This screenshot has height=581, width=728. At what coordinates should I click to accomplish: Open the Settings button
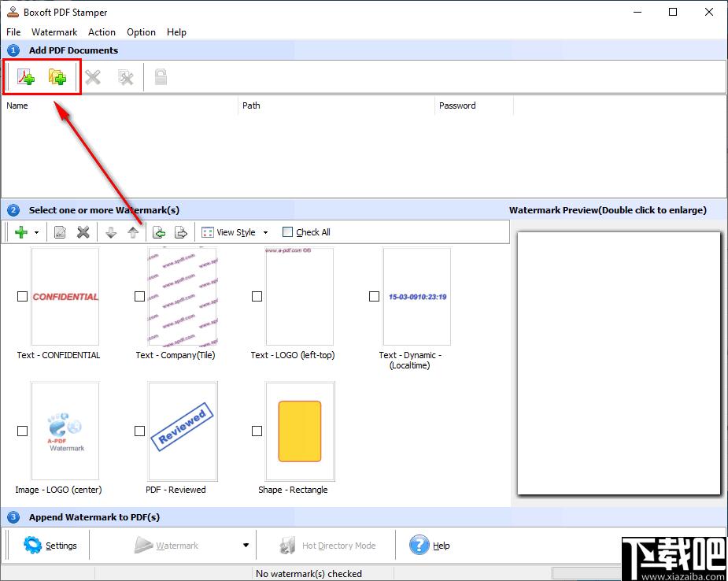pyautogui.click(x=50, y=546)
